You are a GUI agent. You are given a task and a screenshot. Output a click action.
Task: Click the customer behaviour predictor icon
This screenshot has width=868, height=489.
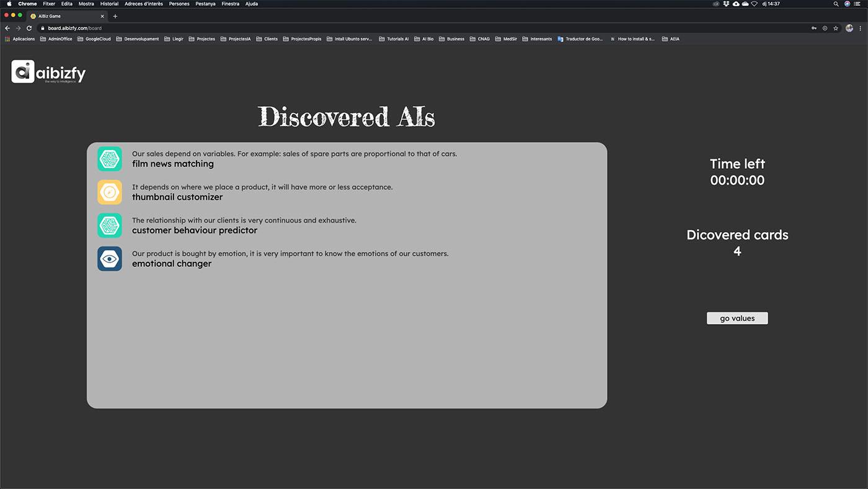110,225
